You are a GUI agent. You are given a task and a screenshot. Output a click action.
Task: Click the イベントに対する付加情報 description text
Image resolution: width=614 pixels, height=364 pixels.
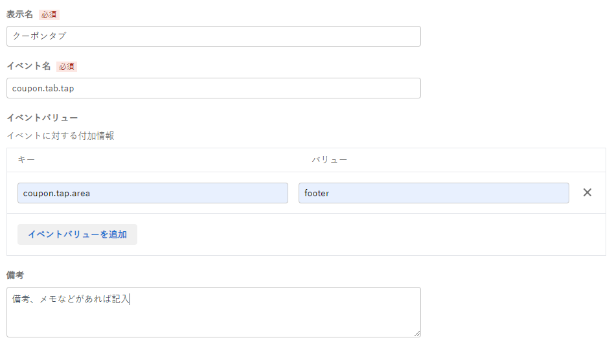point(60,136)
